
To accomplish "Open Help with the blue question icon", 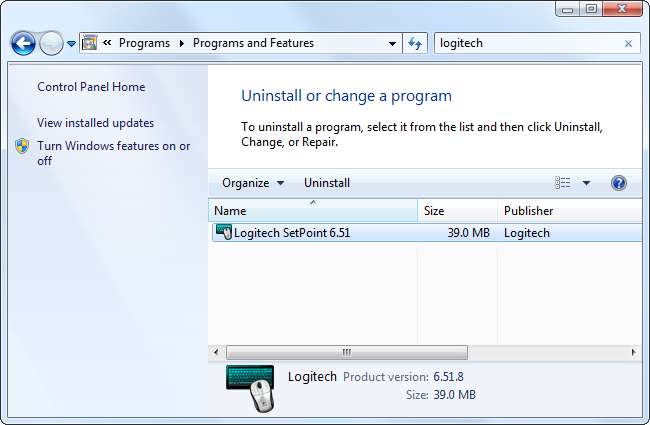I will (x=618, y=183).
